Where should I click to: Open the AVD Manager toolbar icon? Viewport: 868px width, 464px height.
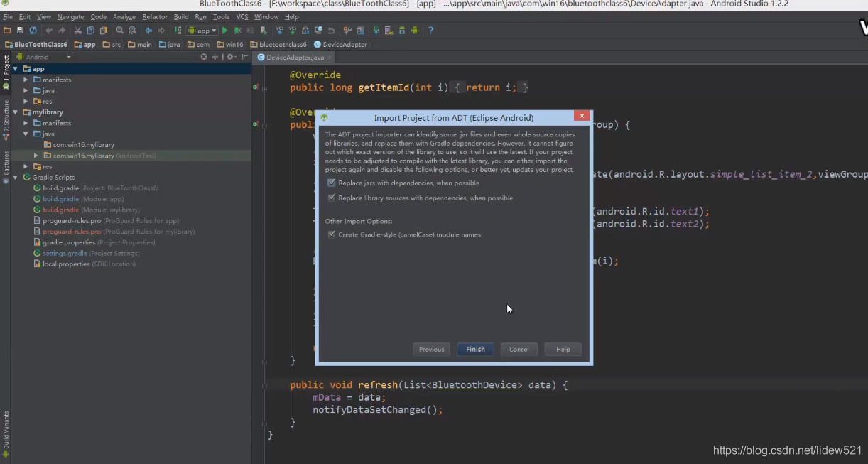[x=389, y=31]
